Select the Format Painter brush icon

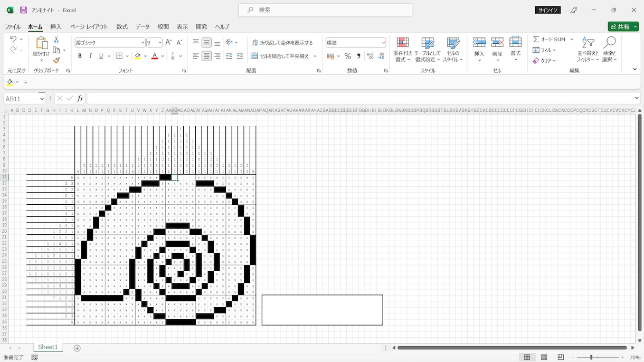tap(56, 60)
